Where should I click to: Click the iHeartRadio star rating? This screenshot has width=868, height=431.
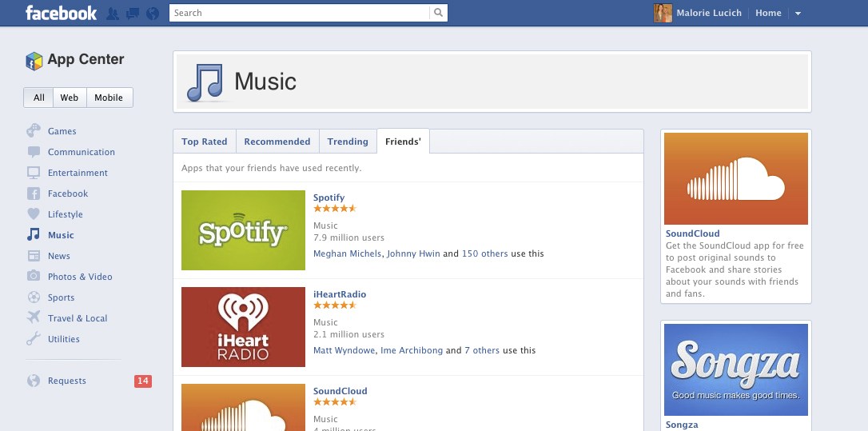click(x=335, y=305)
